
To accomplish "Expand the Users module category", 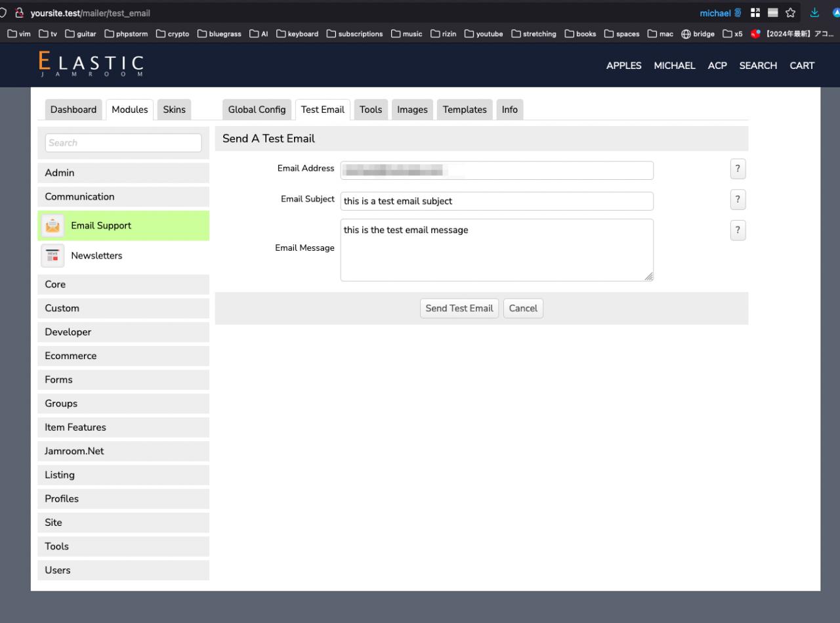I will point(123,570).
